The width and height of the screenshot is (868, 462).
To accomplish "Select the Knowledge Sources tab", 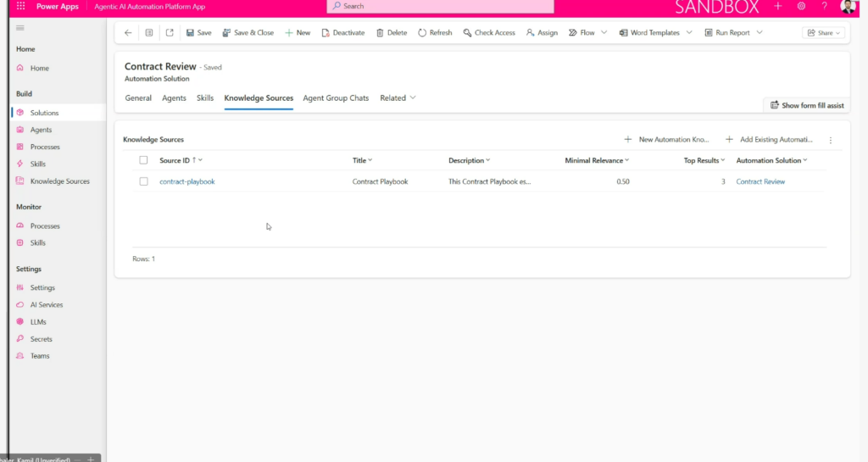I will [x=259, y=98].
